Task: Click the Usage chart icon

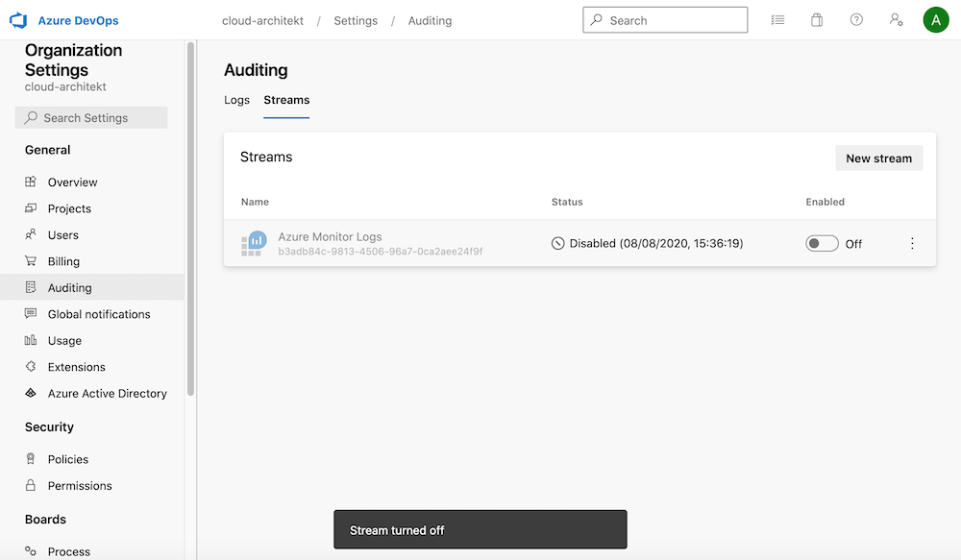Action: point(31,340)
